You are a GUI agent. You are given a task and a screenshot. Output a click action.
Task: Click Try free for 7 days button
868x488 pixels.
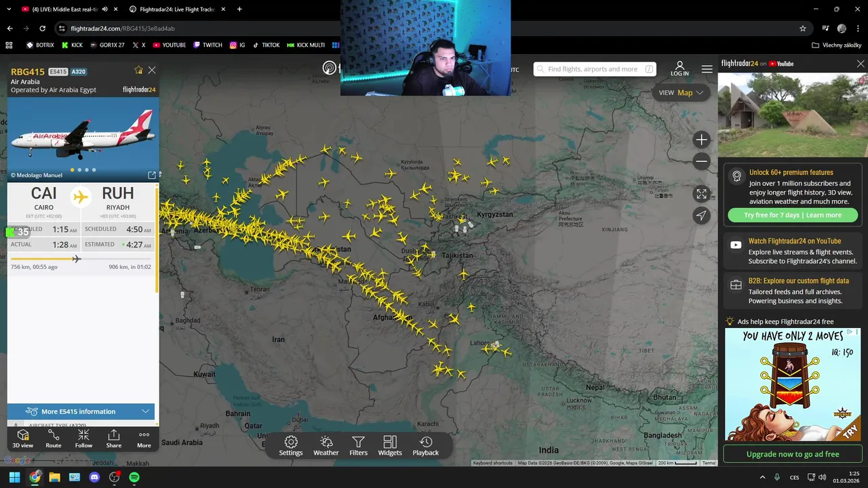tap(793, 215)
